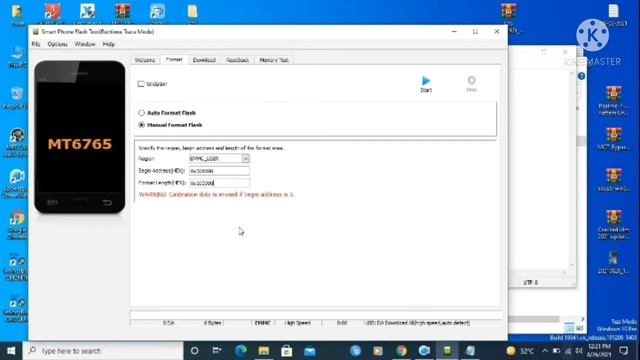
Task: Open the Realme WinRAR archive on desktop
Action: coord(613,100)
